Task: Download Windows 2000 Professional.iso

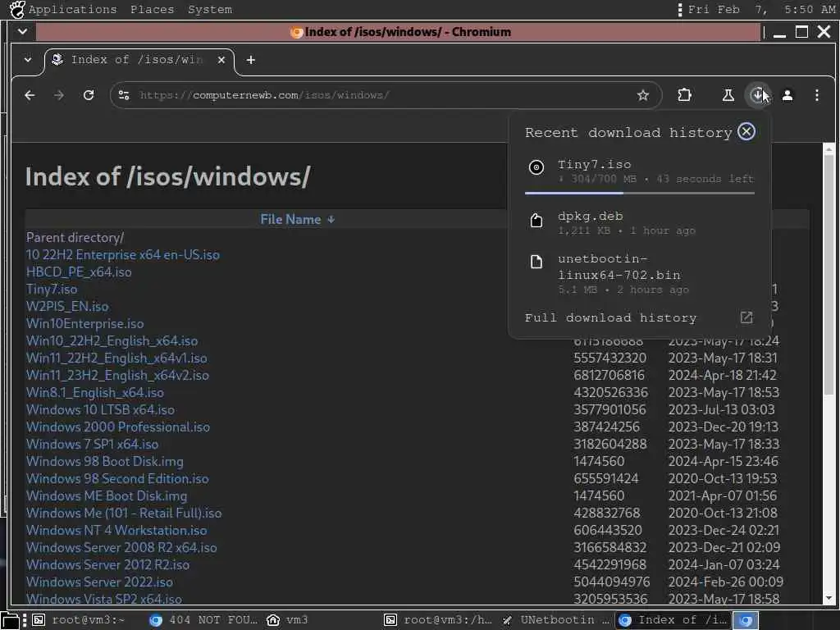Action: [118, 427]
